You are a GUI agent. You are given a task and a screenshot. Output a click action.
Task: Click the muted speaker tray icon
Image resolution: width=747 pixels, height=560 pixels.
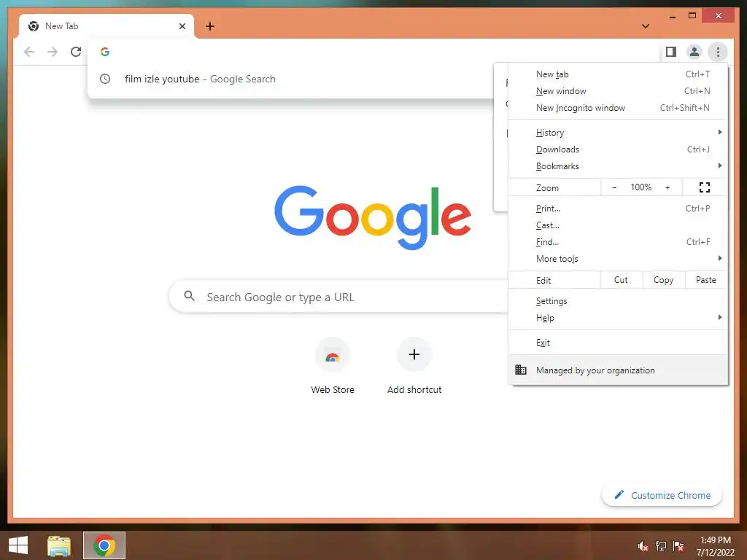[643, 546]
